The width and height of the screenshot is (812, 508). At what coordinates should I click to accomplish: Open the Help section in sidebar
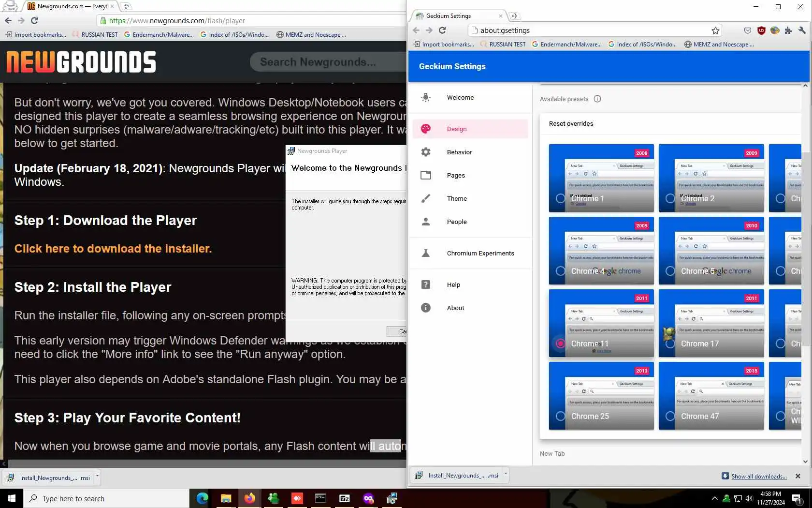[470, 284]
